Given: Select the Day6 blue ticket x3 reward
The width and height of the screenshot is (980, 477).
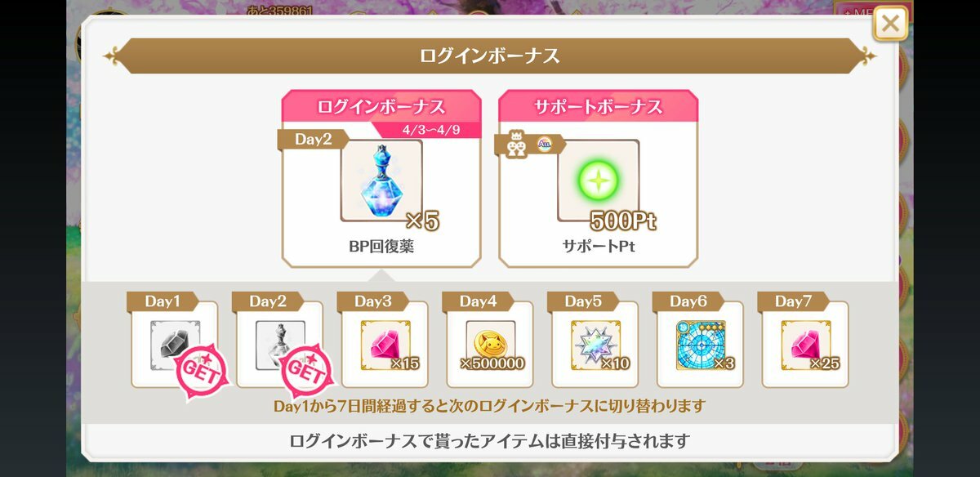Looking at the screenshot, I should pos(701,345).
